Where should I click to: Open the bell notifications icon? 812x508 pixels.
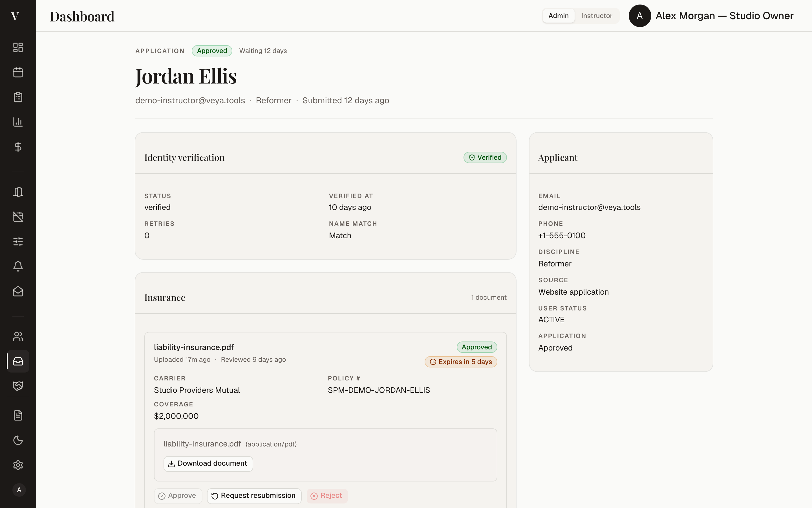(18, 266)
